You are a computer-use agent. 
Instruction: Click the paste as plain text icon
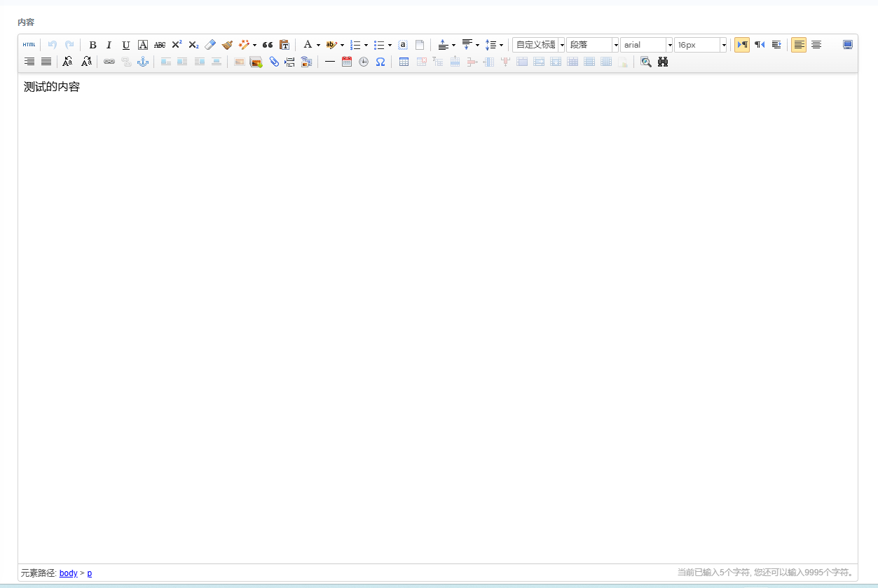[284, 45]
